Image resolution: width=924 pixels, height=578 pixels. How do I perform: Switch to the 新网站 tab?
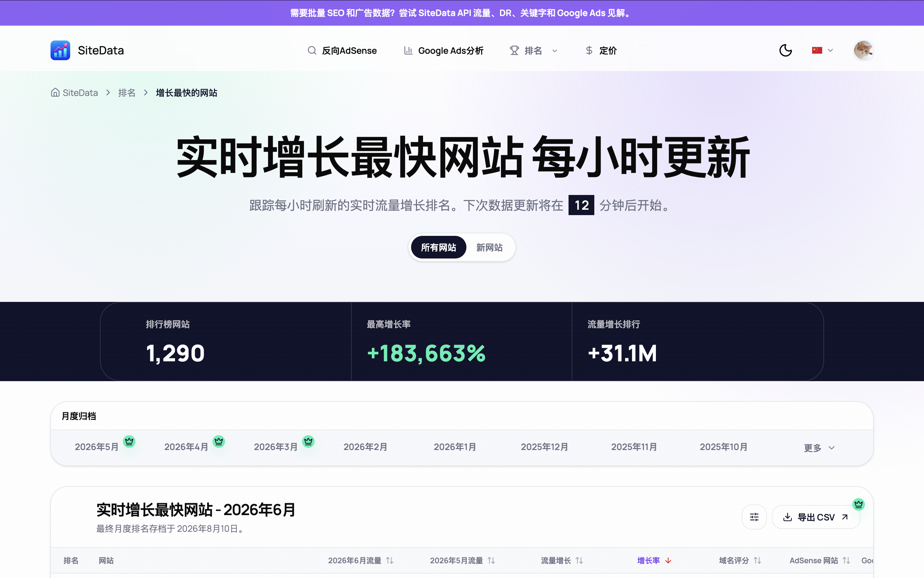click(489, 247)
